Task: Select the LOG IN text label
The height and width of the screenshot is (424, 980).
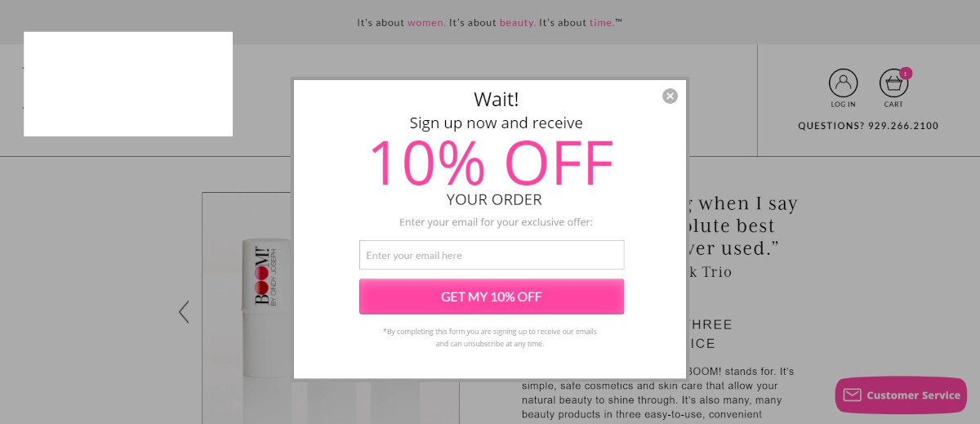Action: point(844,105)
